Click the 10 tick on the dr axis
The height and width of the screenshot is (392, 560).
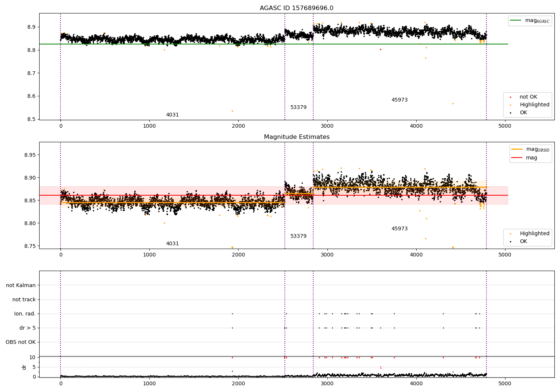coord(32,358)
